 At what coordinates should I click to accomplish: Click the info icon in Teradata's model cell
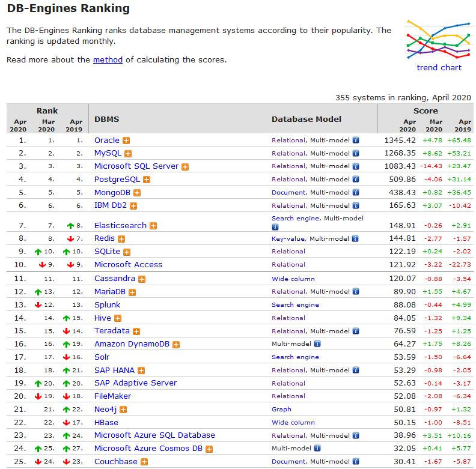(356, 331)
